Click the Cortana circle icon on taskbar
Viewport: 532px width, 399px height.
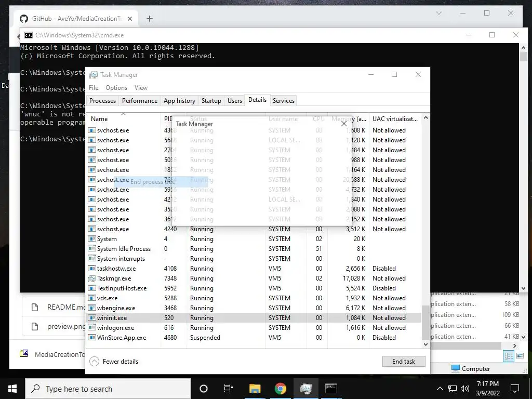coord(204,389)
